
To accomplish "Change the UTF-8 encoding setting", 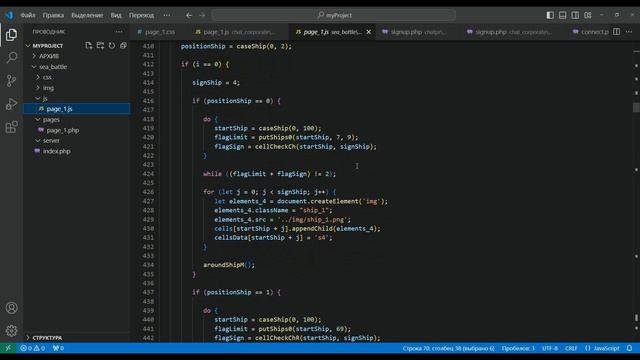I will click(549, 348).
